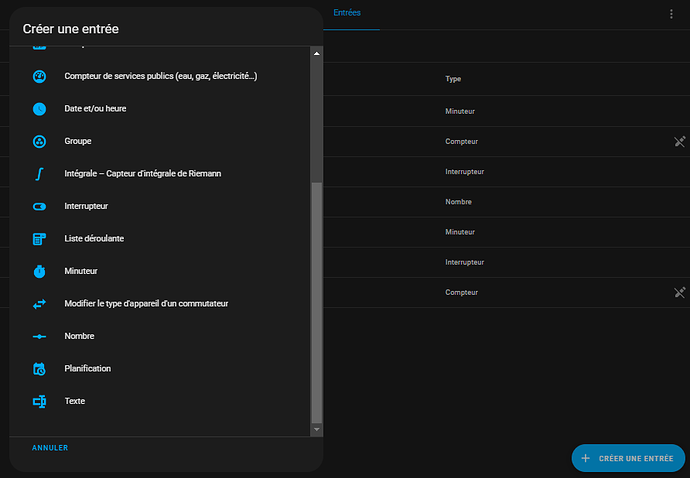The width and height of the screenshot is (690, 478).
Task: Click the Interrupteur toggle icon
Action: pyautogui.click(x=40, y=206)
